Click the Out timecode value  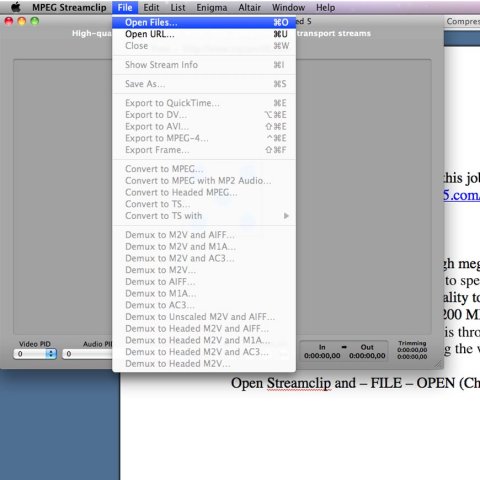coord(367,356)
